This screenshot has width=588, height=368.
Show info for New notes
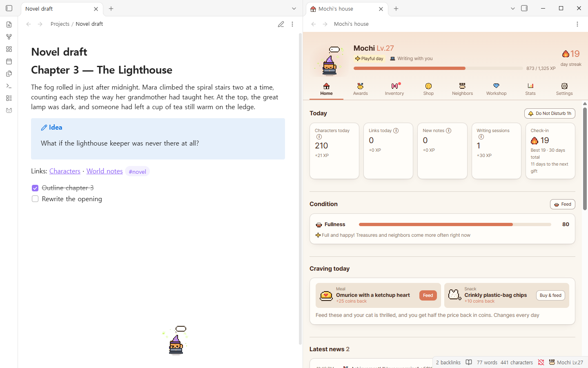(448, 130)
